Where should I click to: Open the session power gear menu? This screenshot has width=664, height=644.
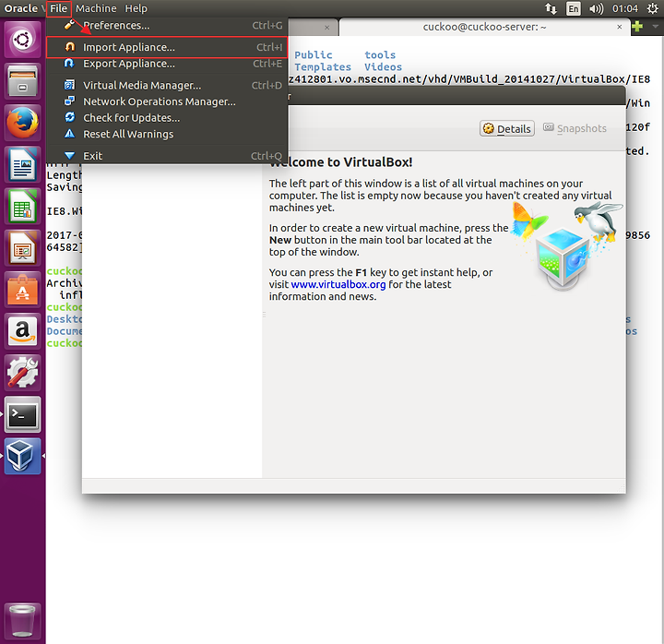[653, 8]
